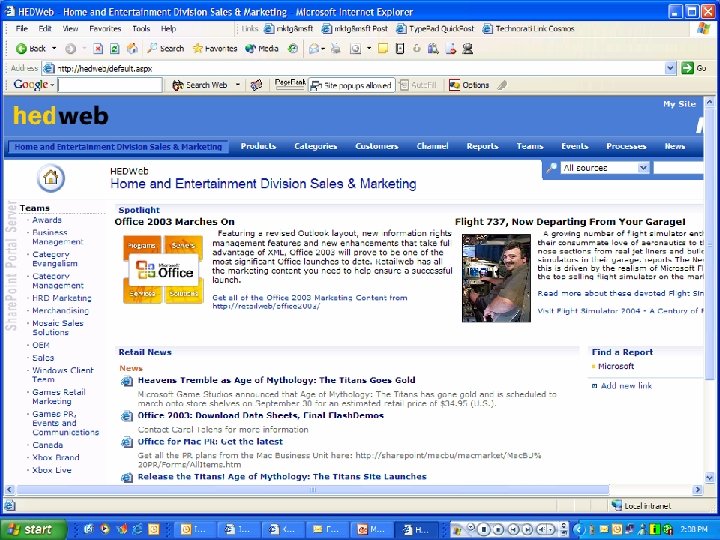
Task: Open the Microsoft report link
Action: pyautogui.click(x=616, y=366)
